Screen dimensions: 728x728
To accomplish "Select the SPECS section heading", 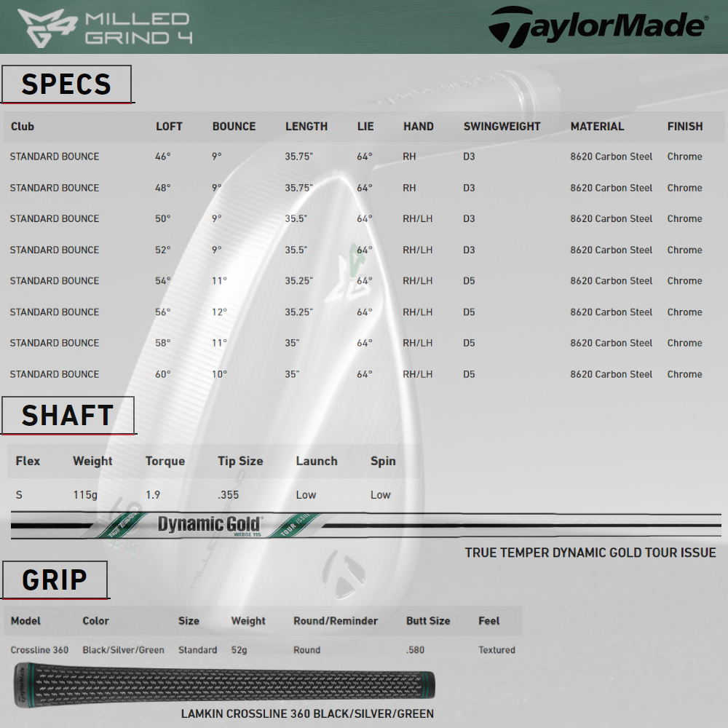I will (66, 84).
